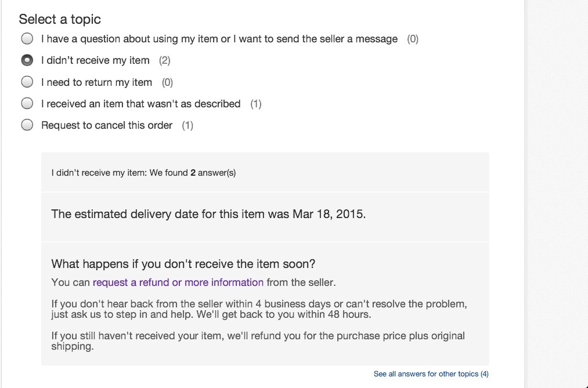Click the "What happens if you don't receive" heading
Screen dimensions: 588x388
183,264
